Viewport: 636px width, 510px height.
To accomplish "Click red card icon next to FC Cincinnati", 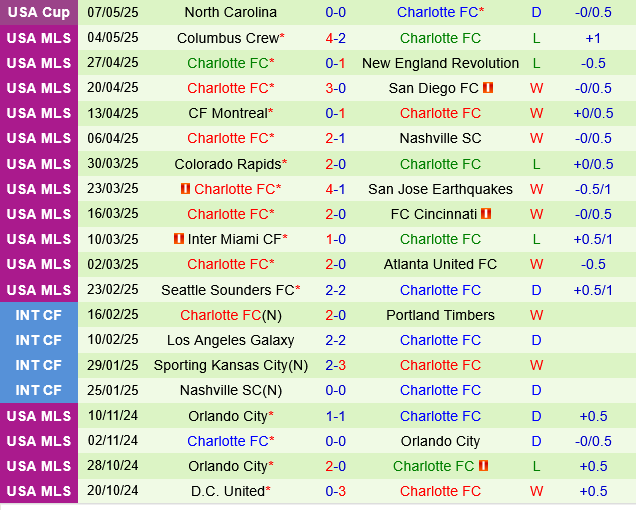I will (486, 213).
